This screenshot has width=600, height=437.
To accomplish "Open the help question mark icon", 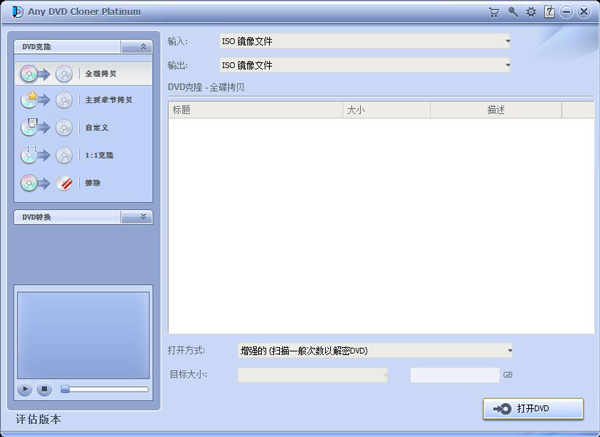I will [x=549, y=12].
